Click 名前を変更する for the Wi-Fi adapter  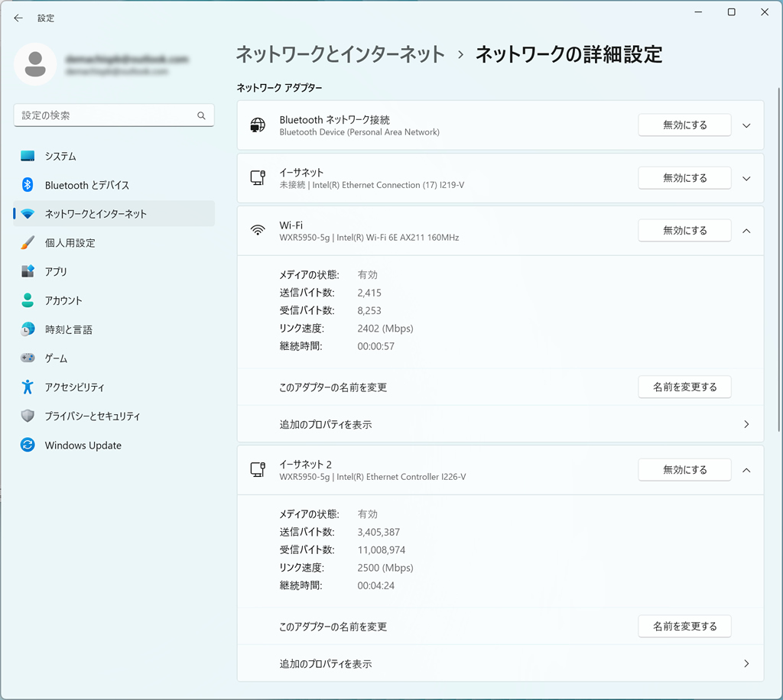tap(684, 387)
